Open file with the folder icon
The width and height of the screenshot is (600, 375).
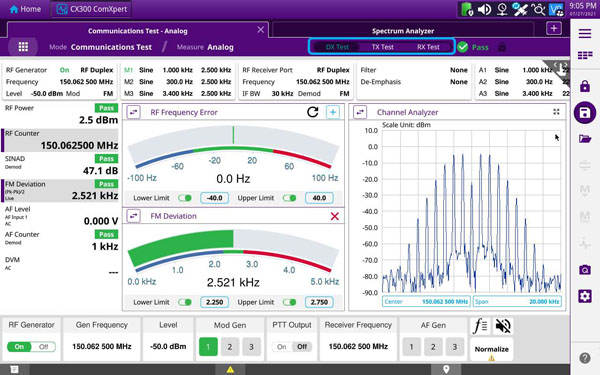click(x=585, y=139)
